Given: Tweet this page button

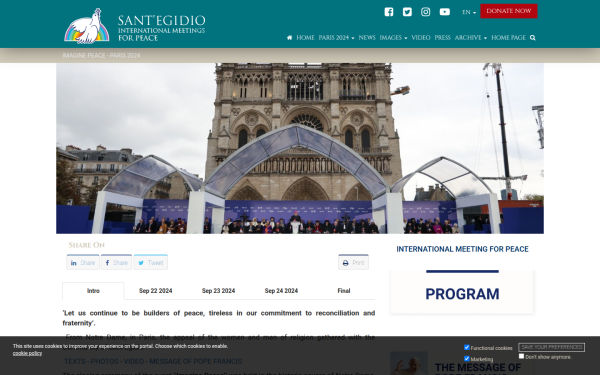Looking at the screenshot, I should pyautogui.click(x=151, y=262).
